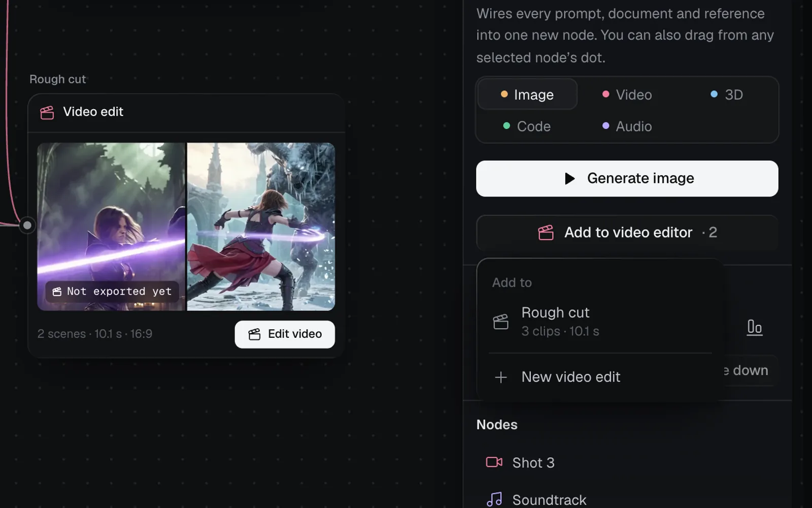Image resolution: width=812 pixels, height=508 pixels.
Task: Select the Image output type
Action: (x=527, y=94)
